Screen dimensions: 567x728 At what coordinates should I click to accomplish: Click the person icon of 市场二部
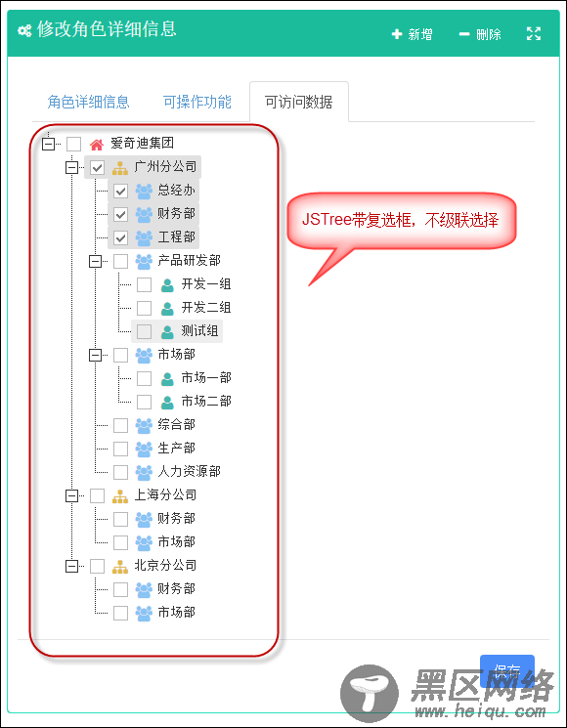(167, 403)
